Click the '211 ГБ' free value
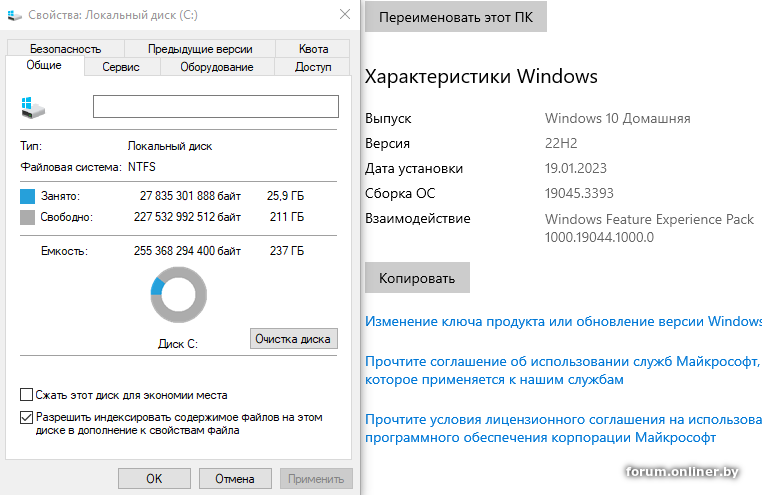The width and height of the screenshot is (762, 495). pyautogui.click(x=287, y=217)
